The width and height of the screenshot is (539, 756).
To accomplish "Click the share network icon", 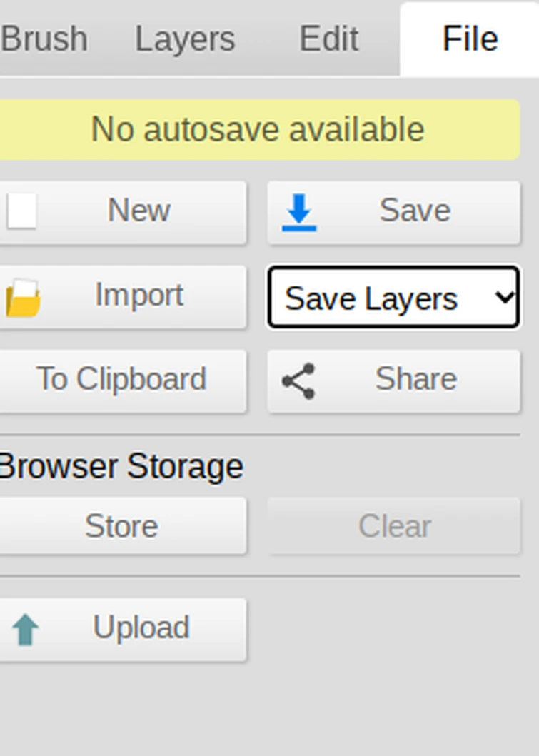I will [x=298, y=380].
